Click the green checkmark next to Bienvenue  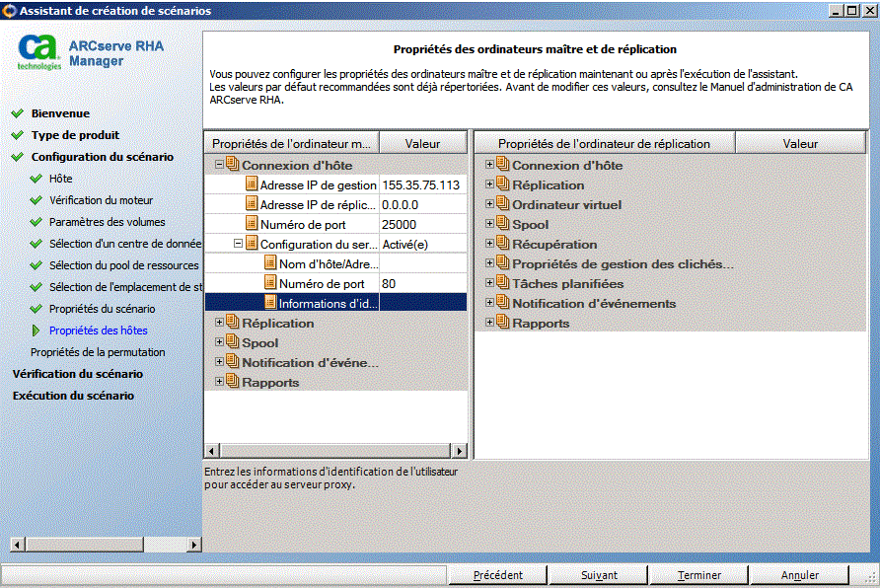click(17, 113)
